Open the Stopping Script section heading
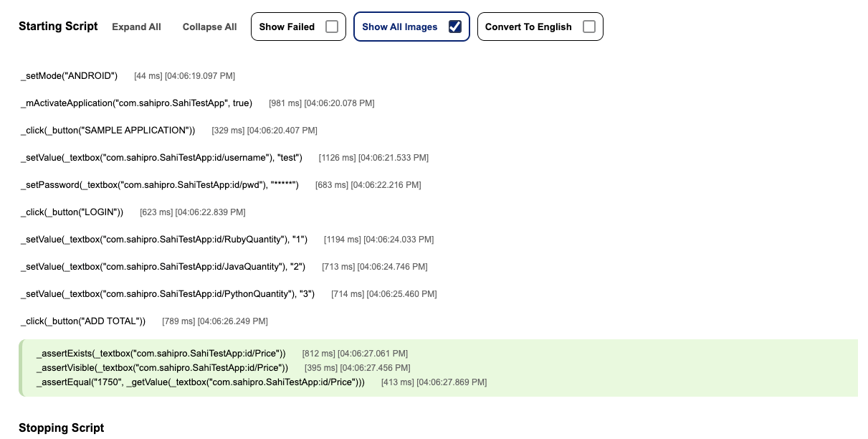The width and height of the screenshot is (868, 439). click(61, 428)
